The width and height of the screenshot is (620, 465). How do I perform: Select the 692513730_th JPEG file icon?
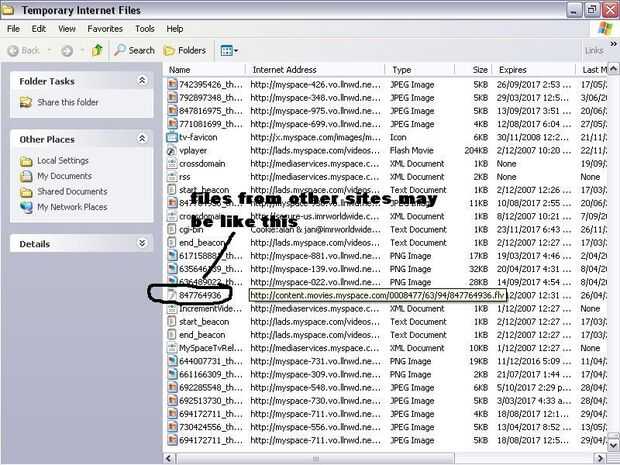[x=172, y=401]
